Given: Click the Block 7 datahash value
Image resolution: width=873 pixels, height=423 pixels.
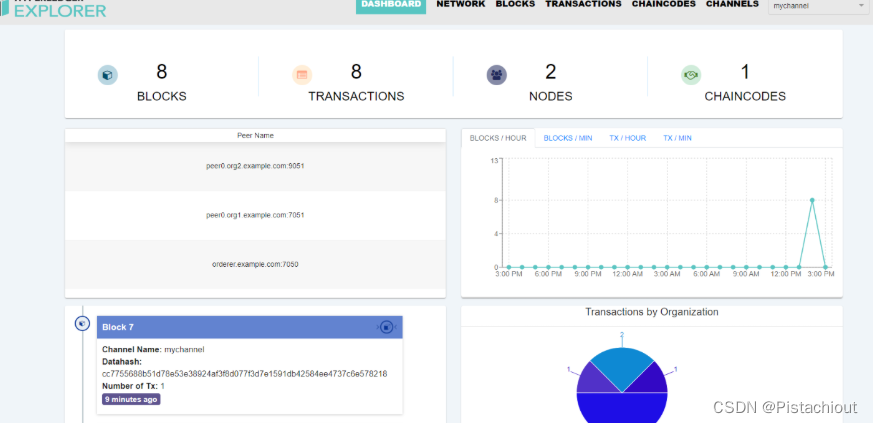Looking at the screenshot, I should pos(244,373).
